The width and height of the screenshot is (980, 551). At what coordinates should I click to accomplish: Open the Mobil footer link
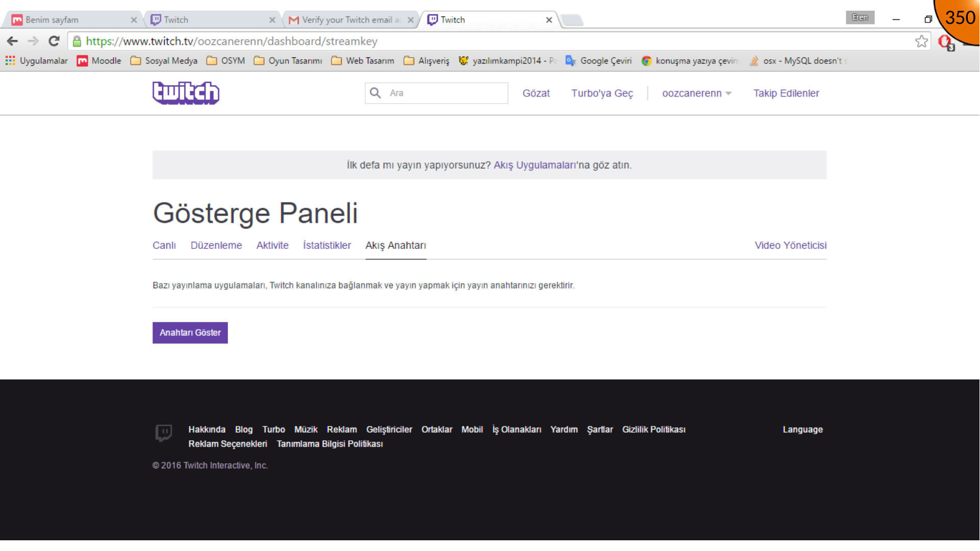tap(472, 430)
